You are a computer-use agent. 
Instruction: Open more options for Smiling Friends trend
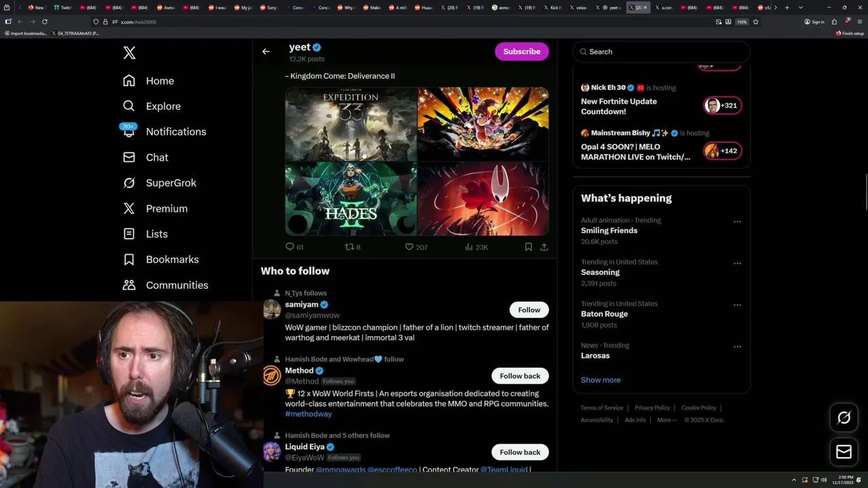click(737, 222)
